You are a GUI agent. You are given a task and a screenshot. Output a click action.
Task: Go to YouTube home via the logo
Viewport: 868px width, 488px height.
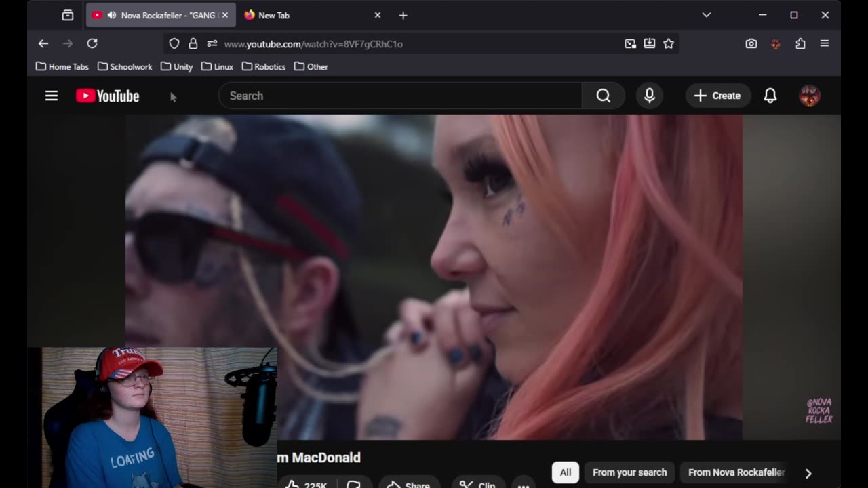point(107,96)
